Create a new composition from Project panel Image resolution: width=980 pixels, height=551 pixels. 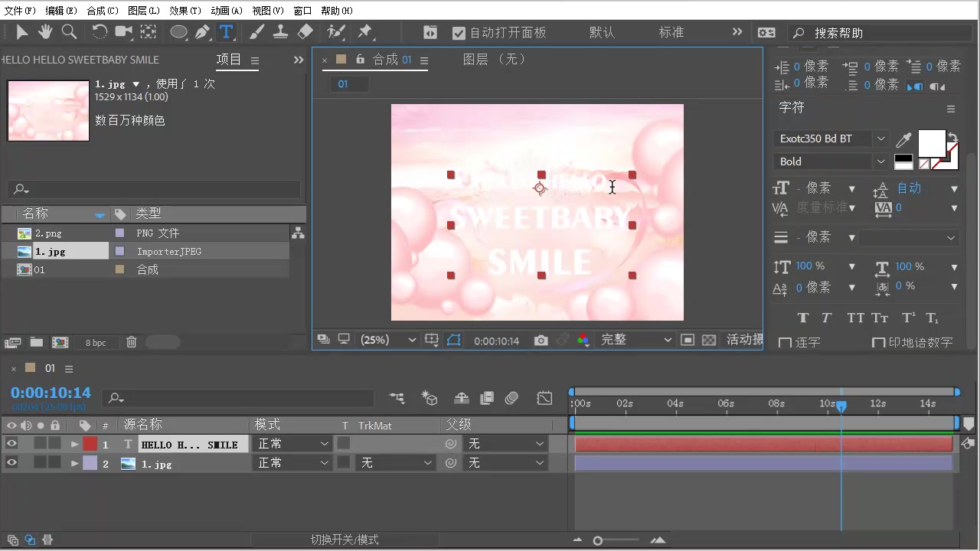coord(60,343)
